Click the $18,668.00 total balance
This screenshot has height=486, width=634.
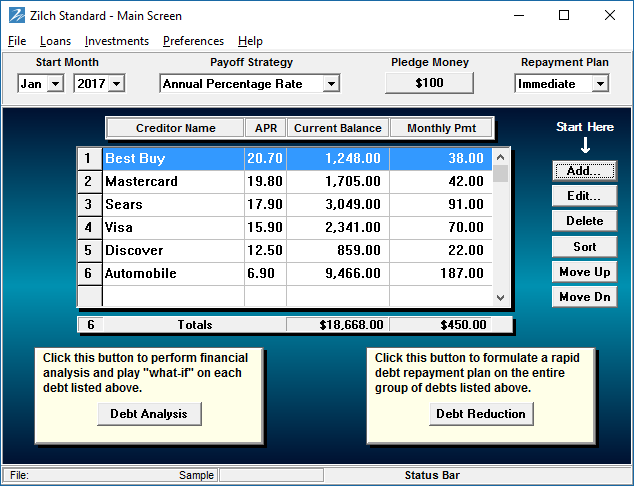pos(338,325)
